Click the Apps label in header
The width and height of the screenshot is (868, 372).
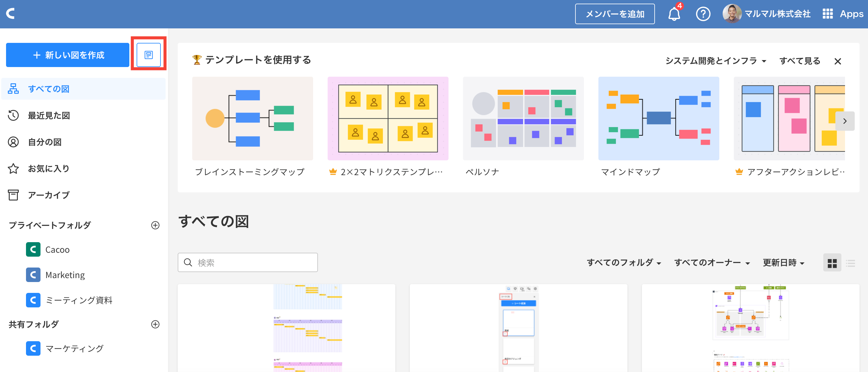(851, 14)
